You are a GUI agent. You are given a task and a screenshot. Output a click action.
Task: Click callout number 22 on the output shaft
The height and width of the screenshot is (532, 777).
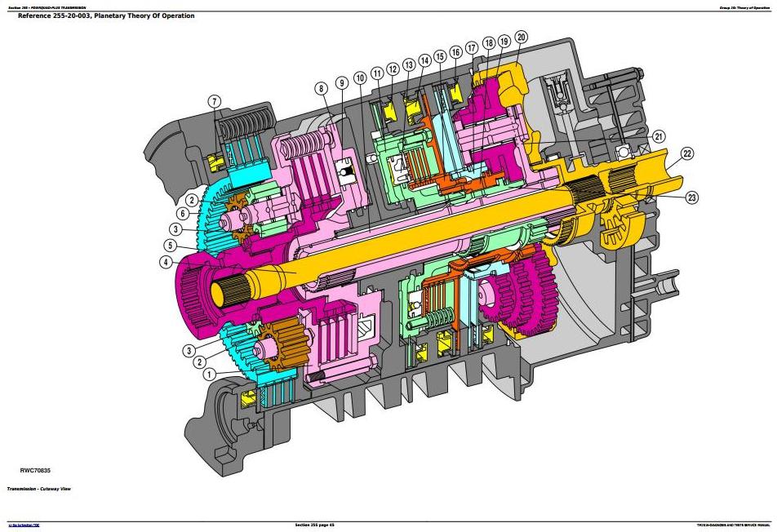(687, 153)
